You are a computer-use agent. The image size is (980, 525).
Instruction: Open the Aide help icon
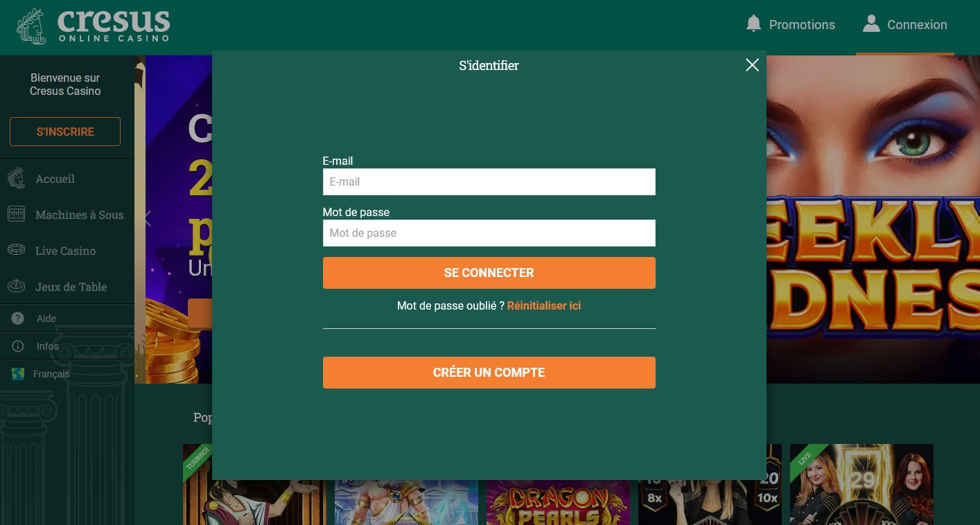[17, 318]
